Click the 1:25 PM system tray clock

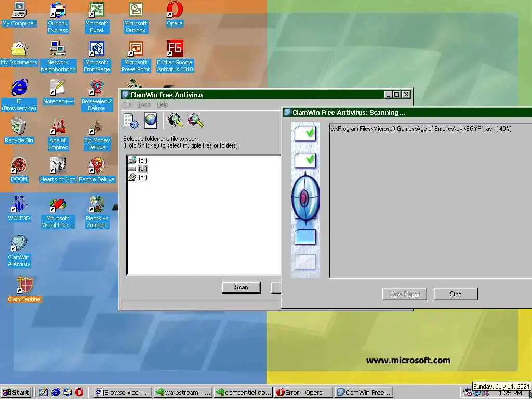[x=510, y=394]
